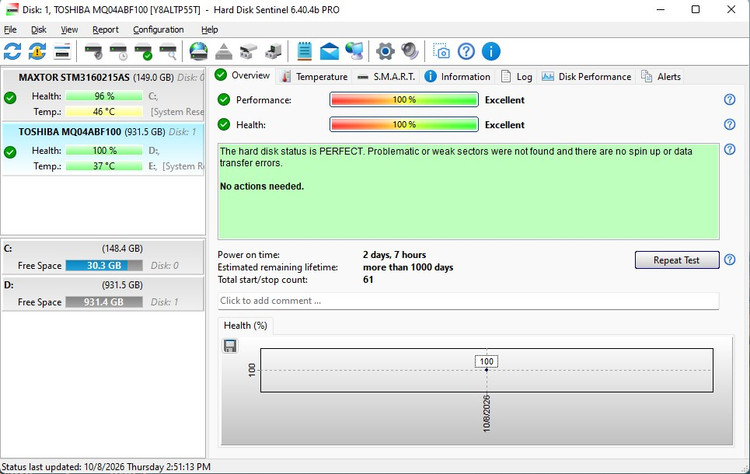750x474 pixels.
Task: Click the gray eject triangle toolbar icon
Action: (x=223, y=51)
